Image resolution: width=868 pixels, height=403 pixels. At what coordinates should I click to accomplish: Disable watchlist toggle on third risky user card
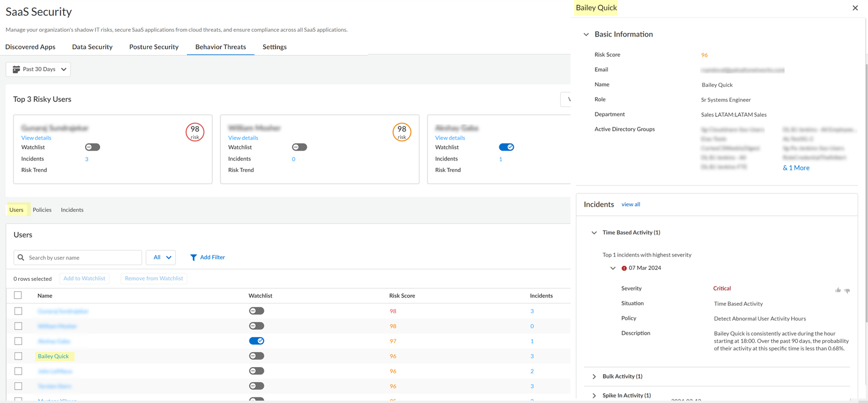[506, 147]
